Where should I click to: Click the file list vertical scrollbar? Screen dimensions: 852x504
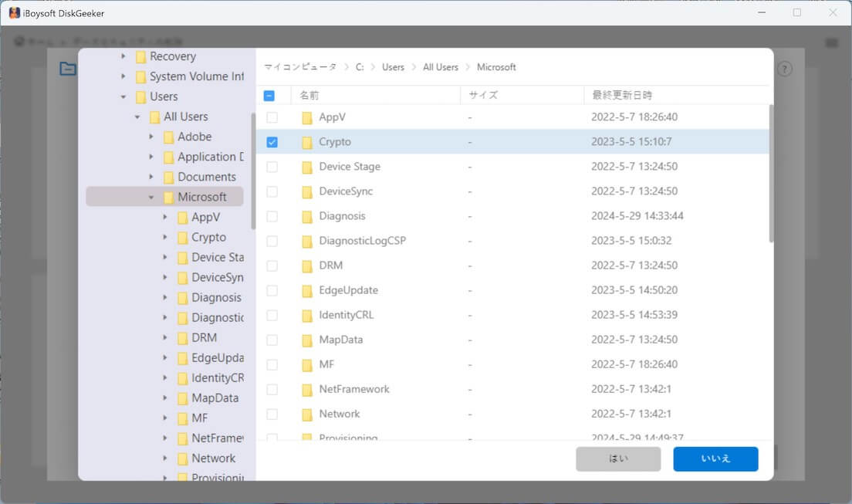[771, 174]
